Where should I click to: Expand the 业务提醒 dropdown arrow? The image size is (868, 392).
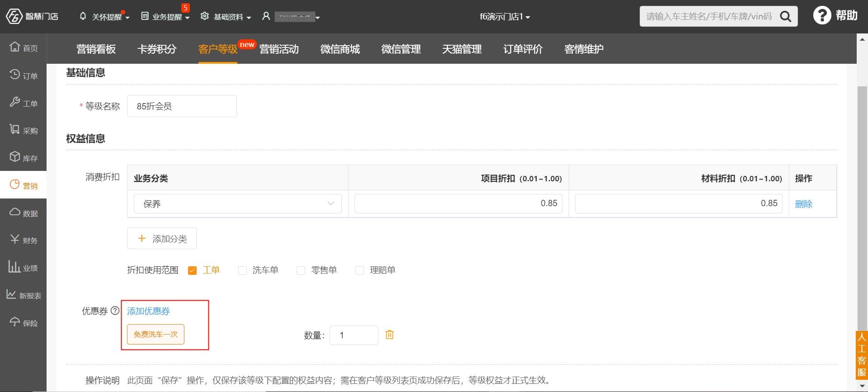(x=187, y=18)
